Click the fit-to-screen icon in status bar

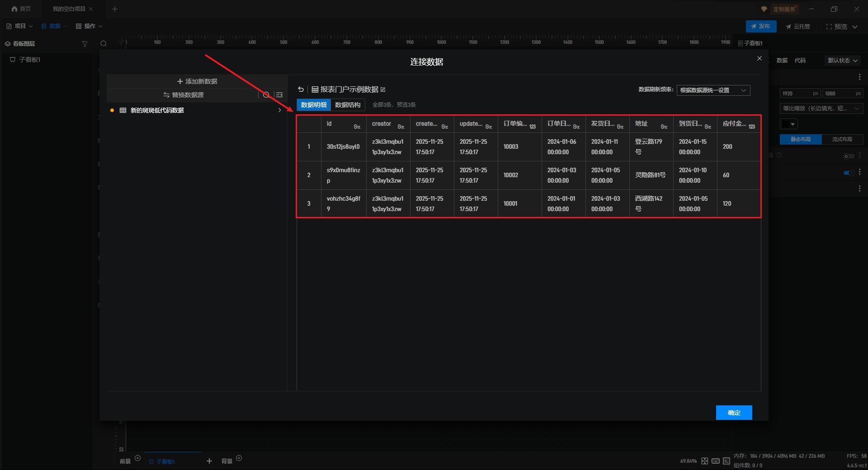click(704, 461)
